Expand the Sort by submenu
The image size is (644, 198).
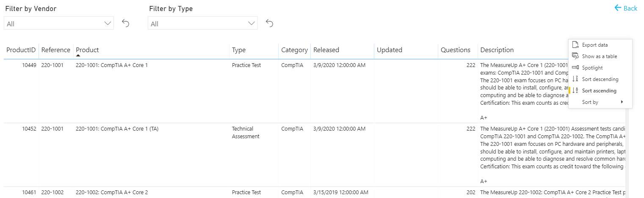[600, 102]
